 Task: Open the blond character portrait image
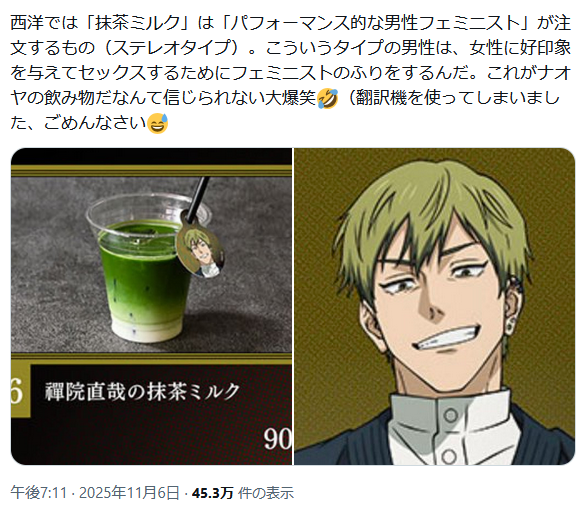[434, 306]
